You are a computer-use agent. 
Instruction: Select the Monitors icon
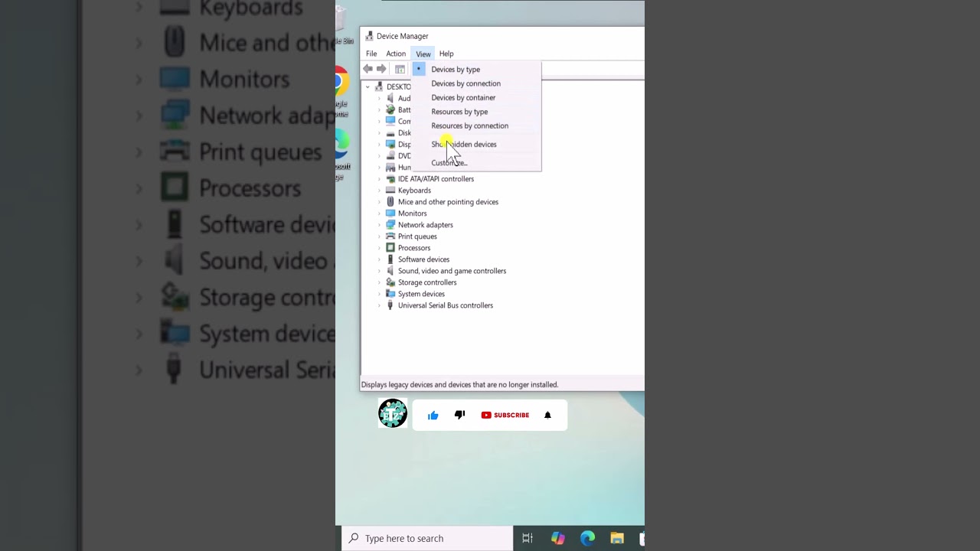(390, 213)
